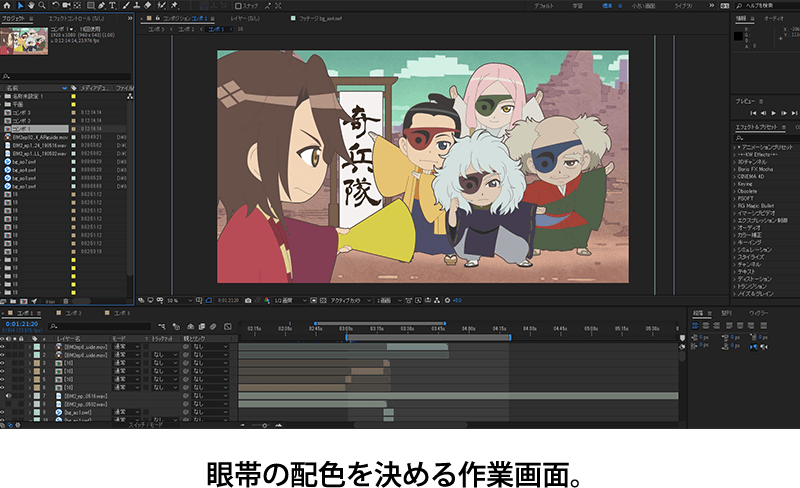This screenshot has height=488, width=800.
Task: Click the blue timecode 0:01:21:20
Action: pos(22,324)
